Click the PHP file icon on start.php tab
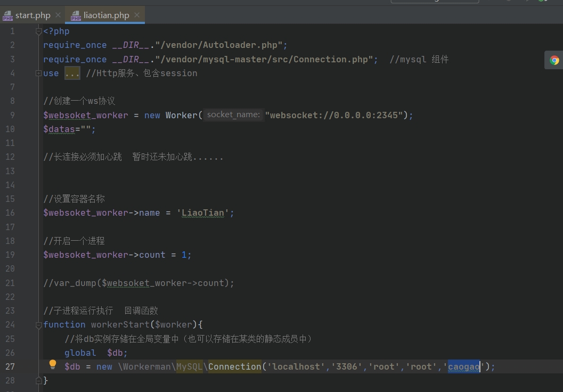 pos(7,15)
